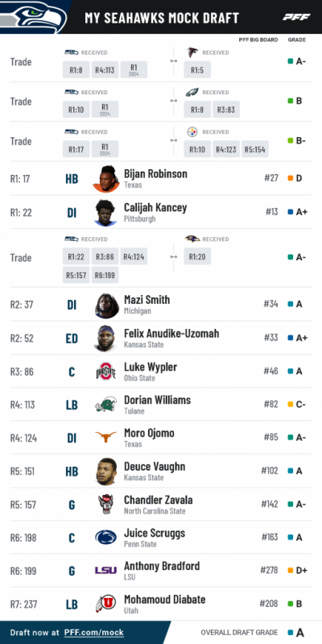322x644 pixels.
Task: Click the Utah logo beside Mohamoud Diabate
Action: pyautogui.click(x=105, y=604)
